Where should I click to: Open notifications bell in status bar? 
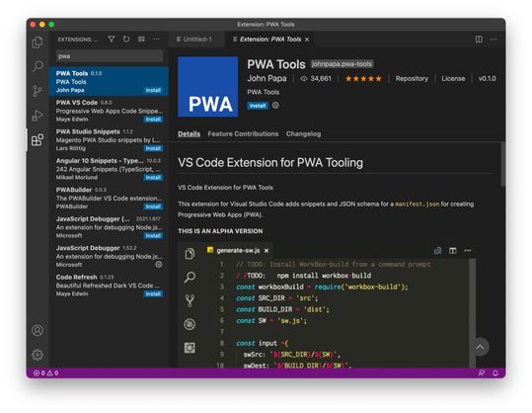coord(495,372)
